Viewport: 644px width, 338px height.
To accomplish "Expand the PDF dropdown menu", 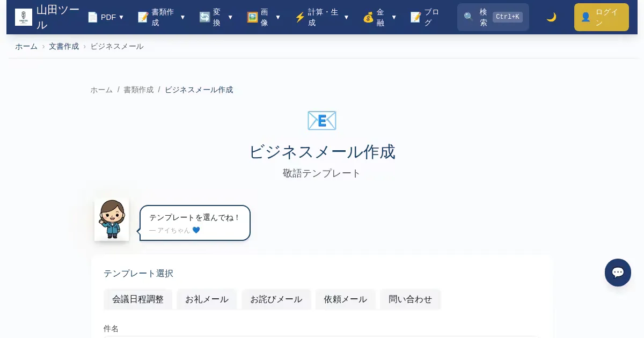I will [106, 17].
